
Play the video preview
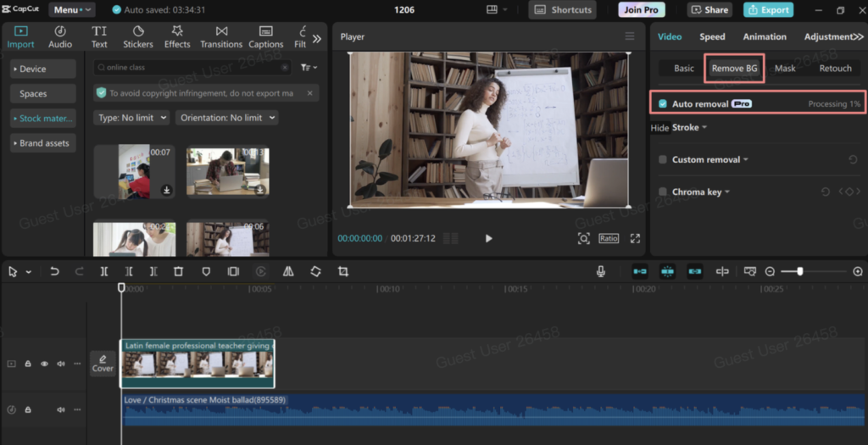488,239
